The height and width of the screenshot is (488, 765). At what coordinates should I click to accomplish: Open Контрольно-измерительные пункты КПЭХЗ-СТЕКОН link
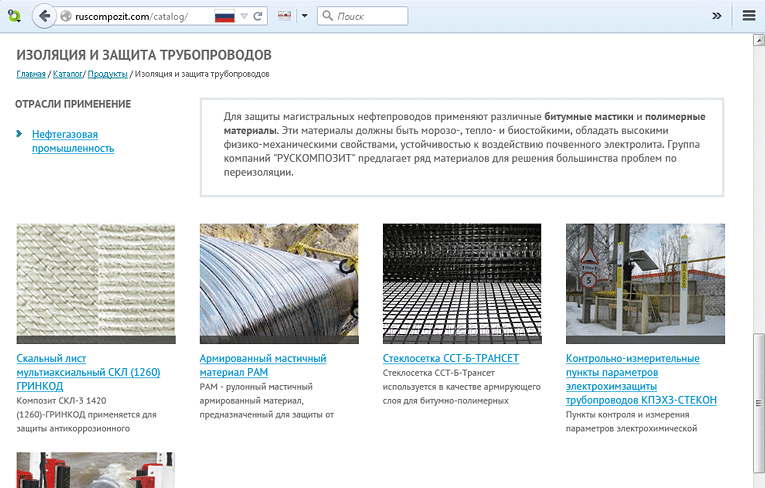click(641, 379)
